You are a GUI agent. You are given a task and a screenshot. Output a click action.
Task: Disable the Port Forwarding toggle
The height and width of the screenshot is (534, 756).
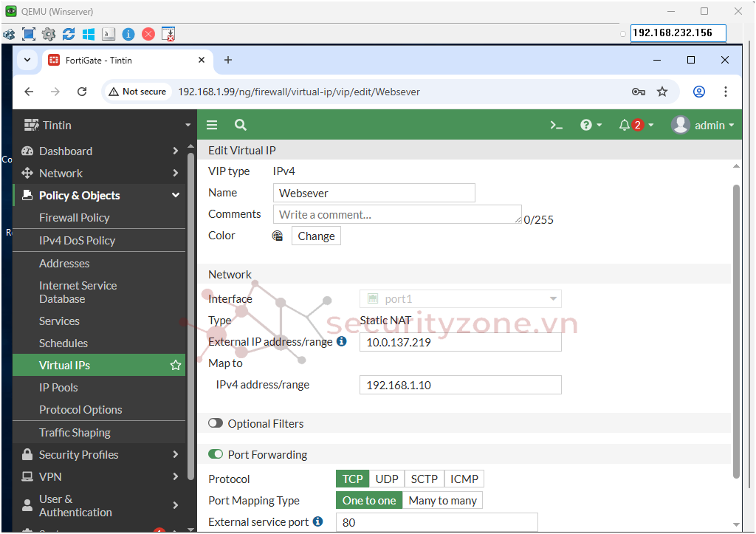point(216,455)
